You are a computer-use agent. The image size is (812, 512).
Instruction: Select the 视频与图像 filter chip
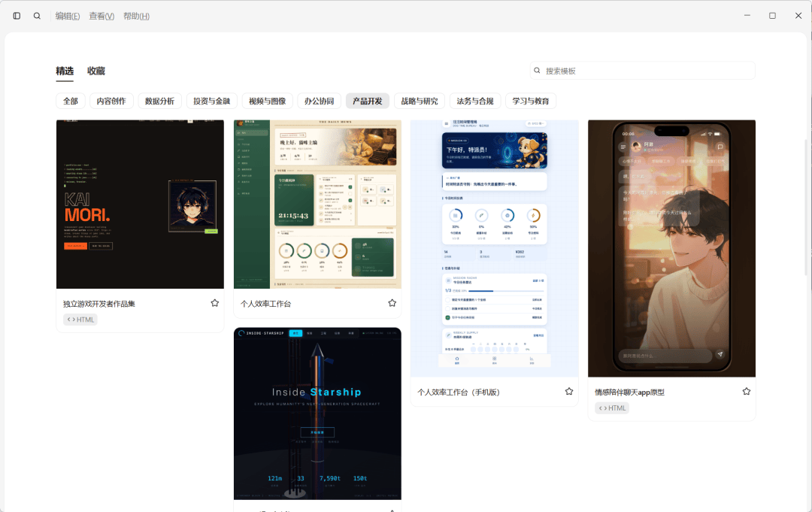(267, 101)
